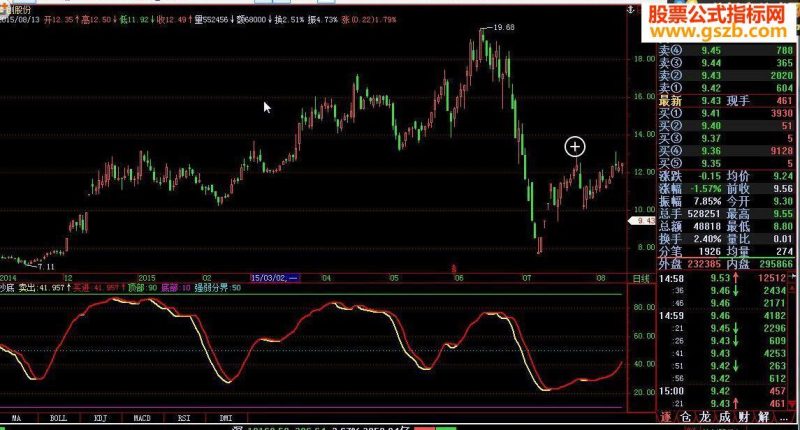Open the 日线 period selector

click(641, 279)
